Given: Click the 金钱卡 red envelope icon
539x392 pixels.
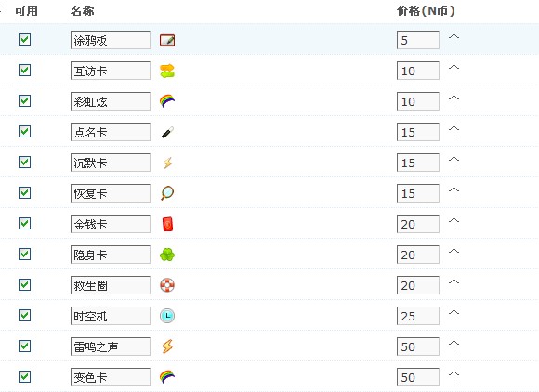Looking at the screenshot, I should (167, 224).
